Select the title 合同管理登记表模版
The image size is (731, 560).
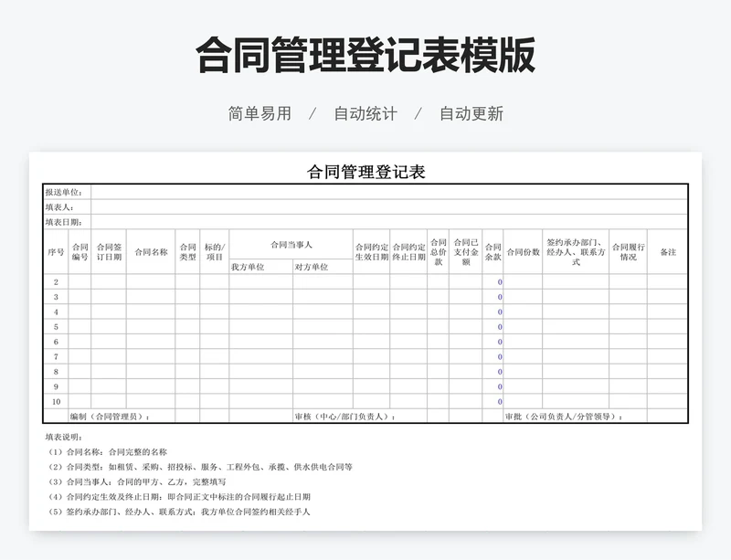[365, 56]
